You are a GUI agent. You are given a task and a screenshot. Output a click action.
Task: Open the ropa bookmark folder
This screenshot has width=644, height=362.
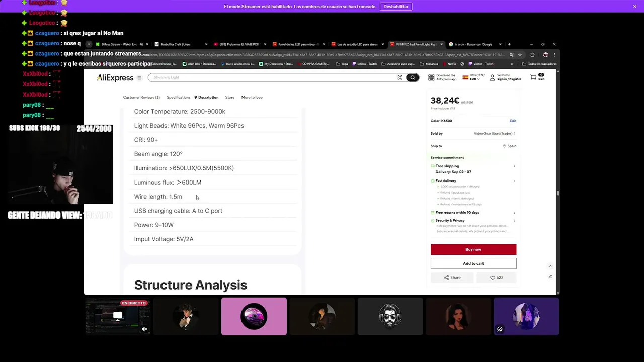point(342,64)
